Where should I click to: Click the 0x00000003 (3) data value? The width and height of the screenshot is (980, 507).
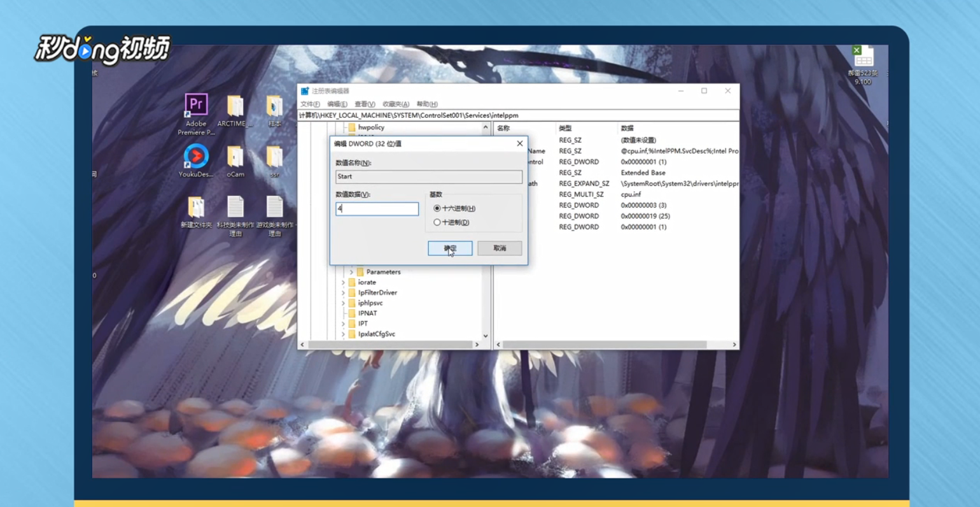click(x=643, y=205)
